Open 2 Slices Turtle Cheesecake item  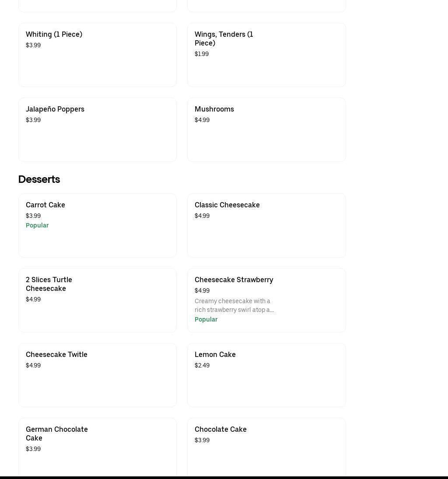[98, 300]
